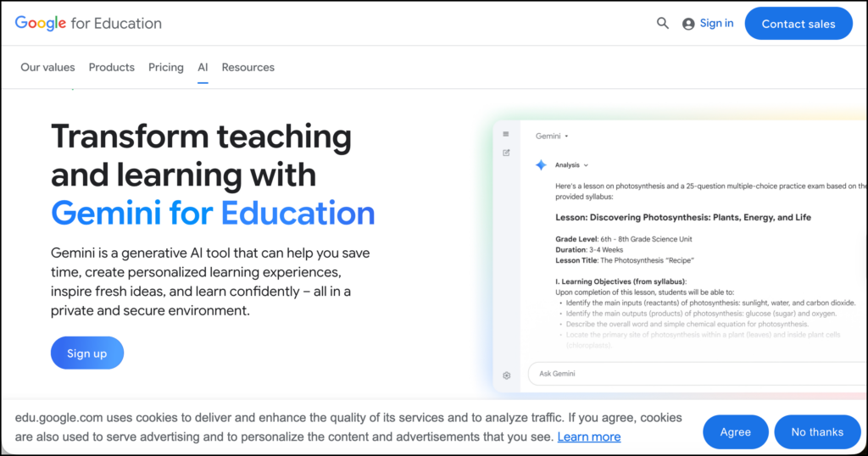This screenshot has width=868, height=456.
Task: Click the Sign in link
Action: 716,23
